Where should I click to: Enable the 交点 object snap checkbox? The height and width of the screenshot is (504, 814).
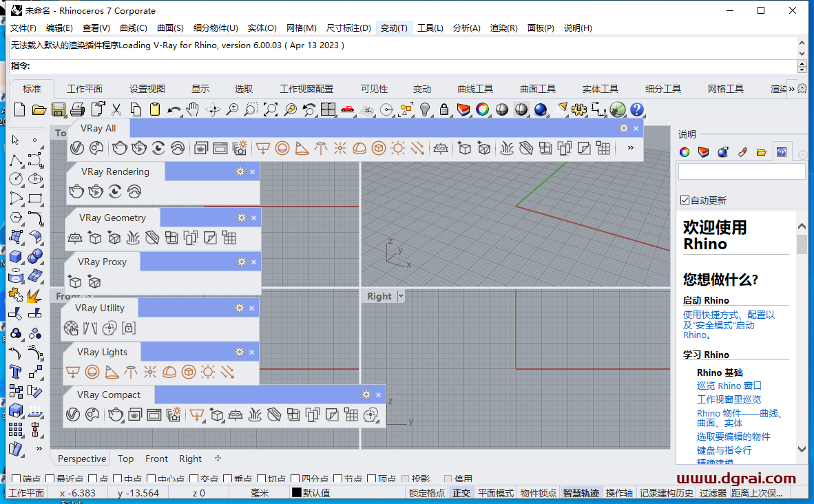click(194, 479)
